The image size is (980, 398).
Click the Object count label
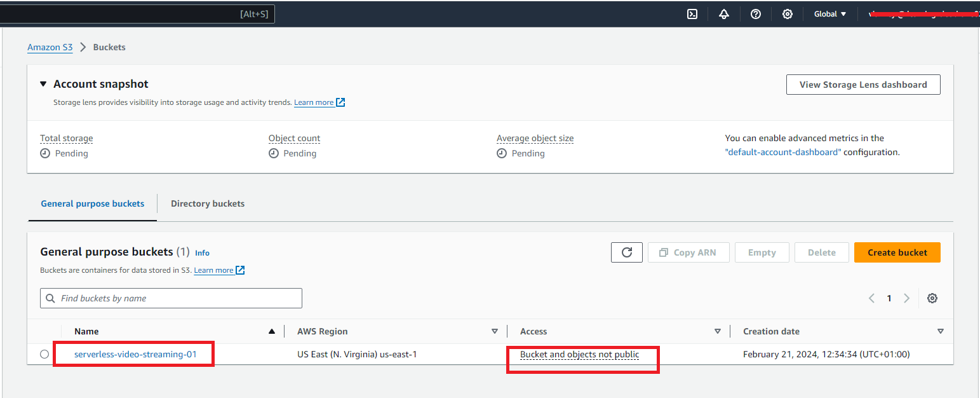coord(294,138)
